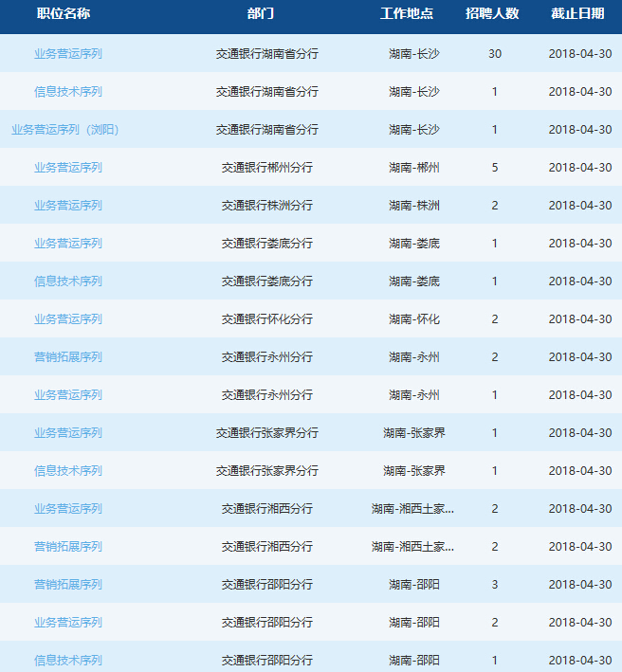Select 交通银行永州分行 in the 营销拓展序列 row
Viewport: 622px width, 672px height.
(x=267, y=357)
